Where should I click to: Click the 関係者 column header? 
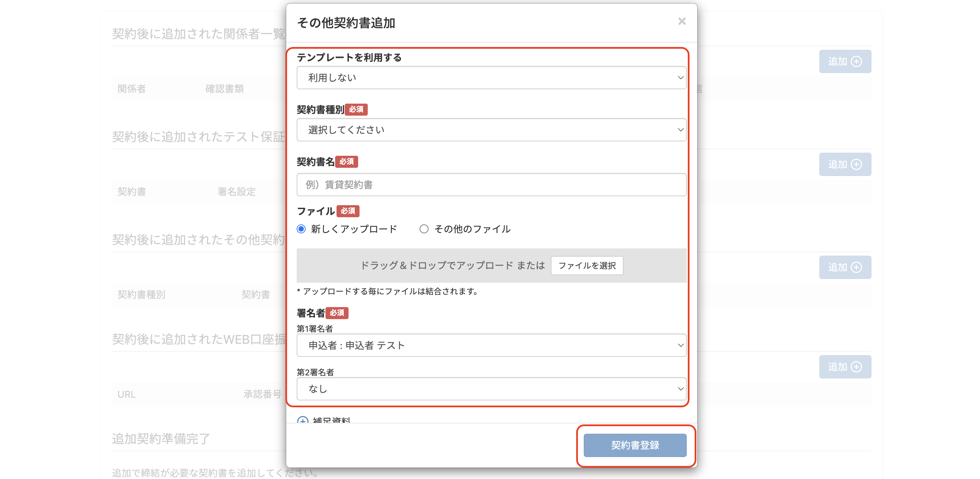(x=132, y=89)
